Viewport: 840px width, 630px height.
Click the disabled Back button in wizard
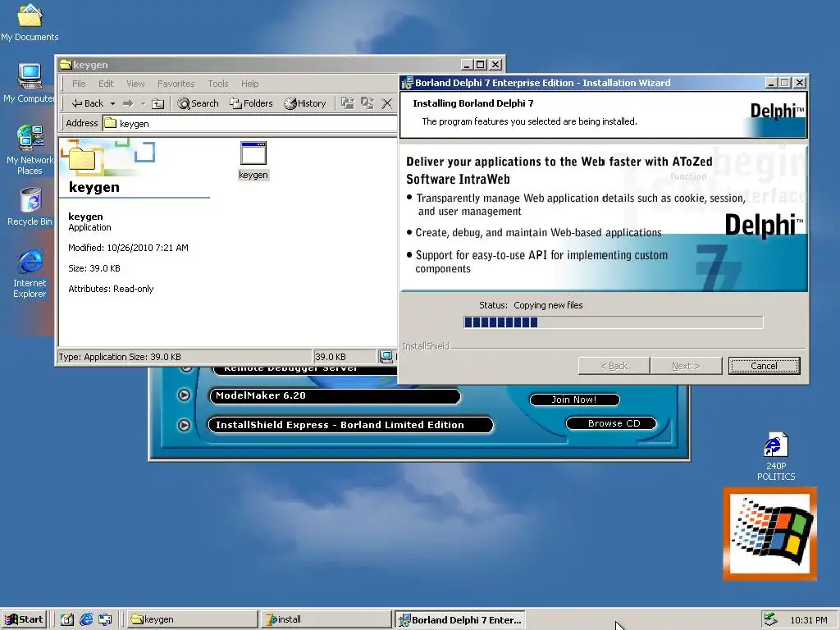(614, 366)
